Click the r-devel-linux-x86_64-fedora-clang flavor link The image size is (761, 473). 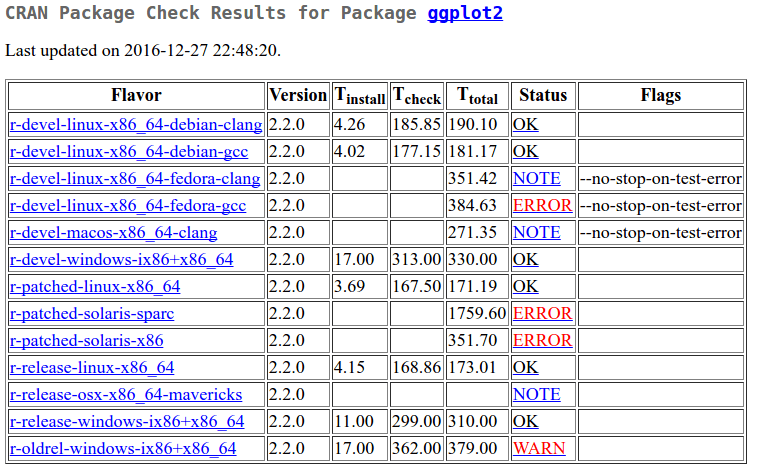[135, 179]
